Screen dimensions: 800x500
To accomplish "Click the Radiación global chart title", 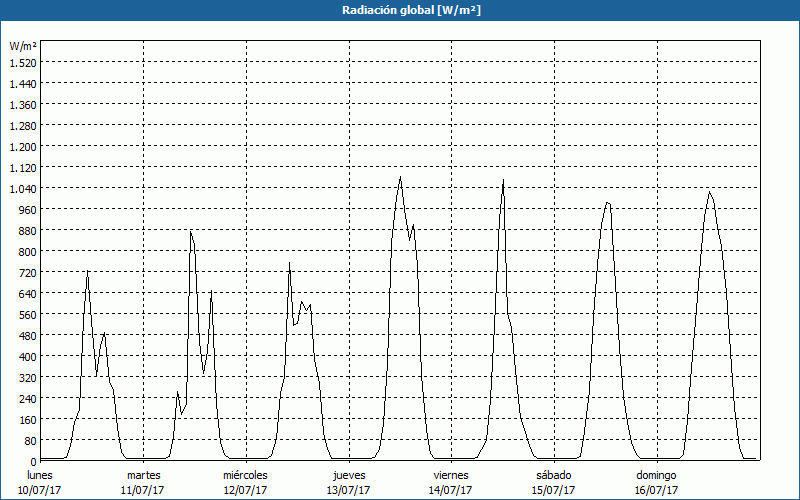I will point(400,10).
